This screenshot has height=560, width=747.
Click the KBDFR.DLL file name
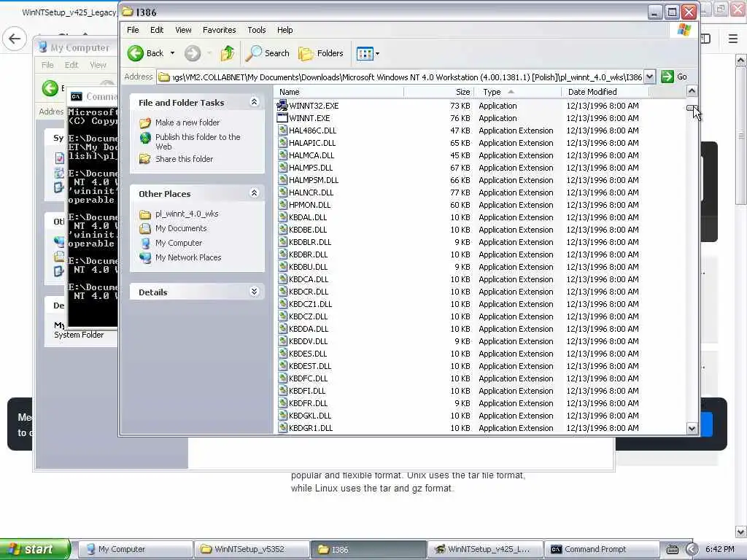[308, 402]
